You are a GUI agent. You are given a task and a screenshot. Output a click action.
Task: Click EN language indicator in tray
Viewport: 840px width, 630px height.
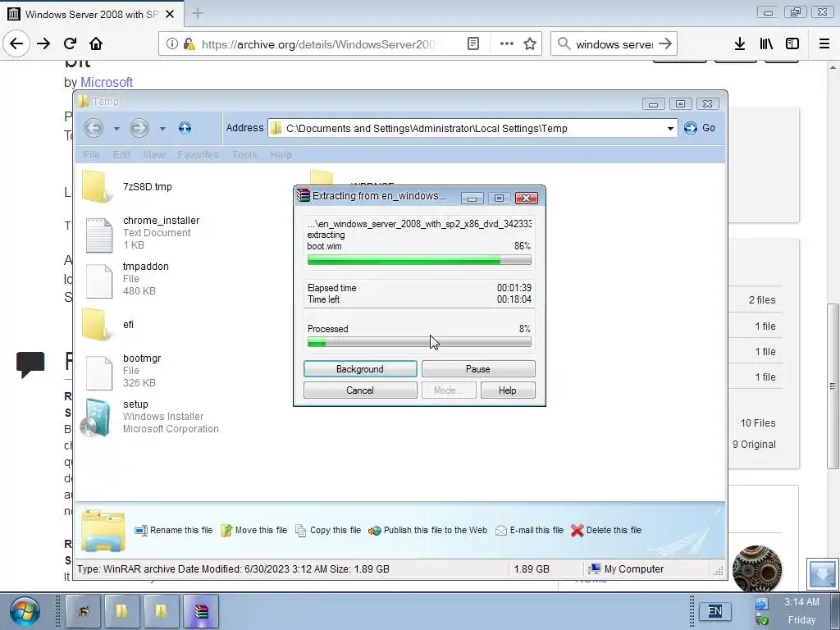click(x=714, y=611)
